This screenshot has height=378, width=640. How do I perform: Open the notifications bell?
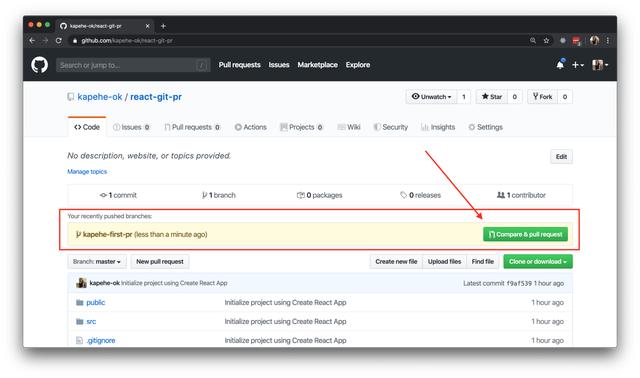(560, 64)
